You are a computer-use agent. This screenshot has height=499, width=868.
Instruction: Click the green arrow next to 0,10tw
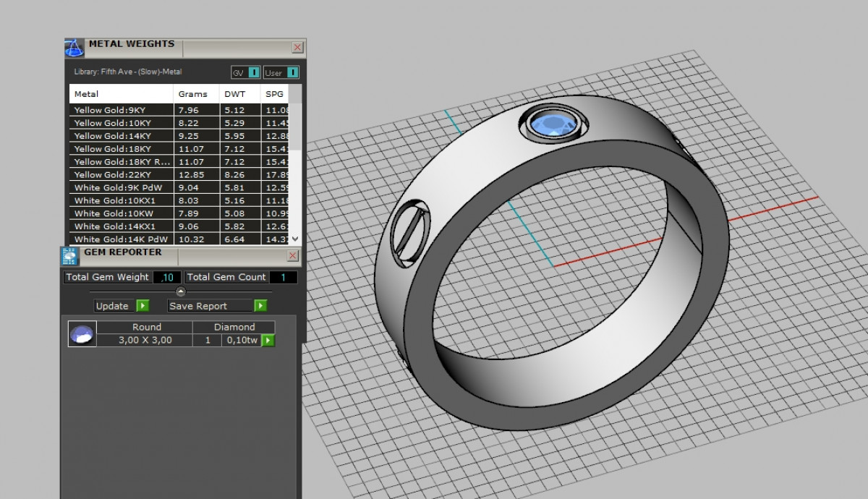pyautogui.click(x=268, y=340)
